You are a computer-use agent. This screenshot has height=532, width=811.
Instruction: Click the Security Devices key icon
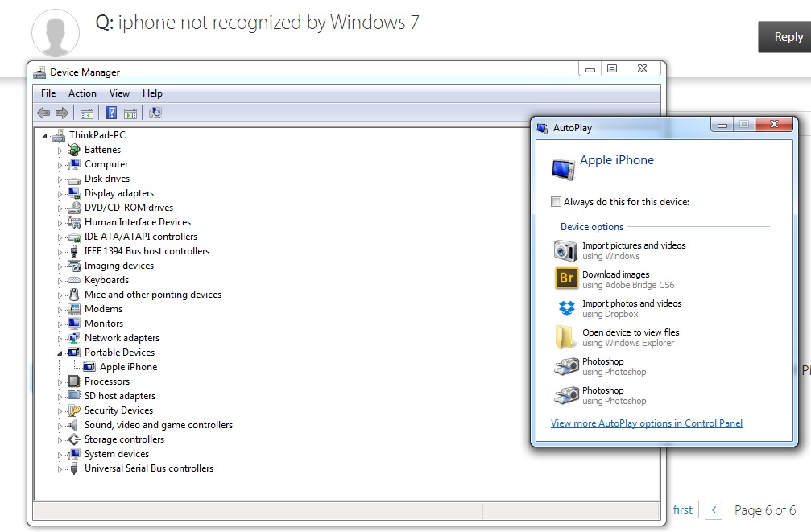[74, 410]
